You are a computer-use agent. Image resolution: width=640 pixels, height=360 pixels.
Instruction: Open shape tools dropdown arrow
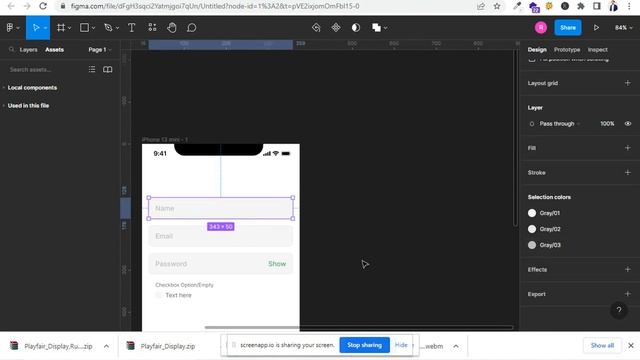point(93,28)
